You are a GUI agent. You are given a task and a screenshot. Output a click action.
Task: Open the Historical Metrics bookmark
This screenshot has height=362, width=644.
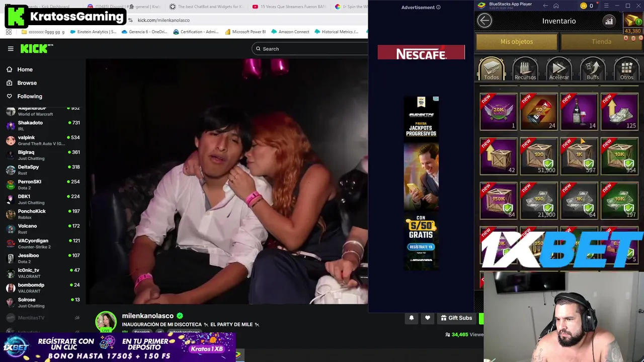click(336, 32)
